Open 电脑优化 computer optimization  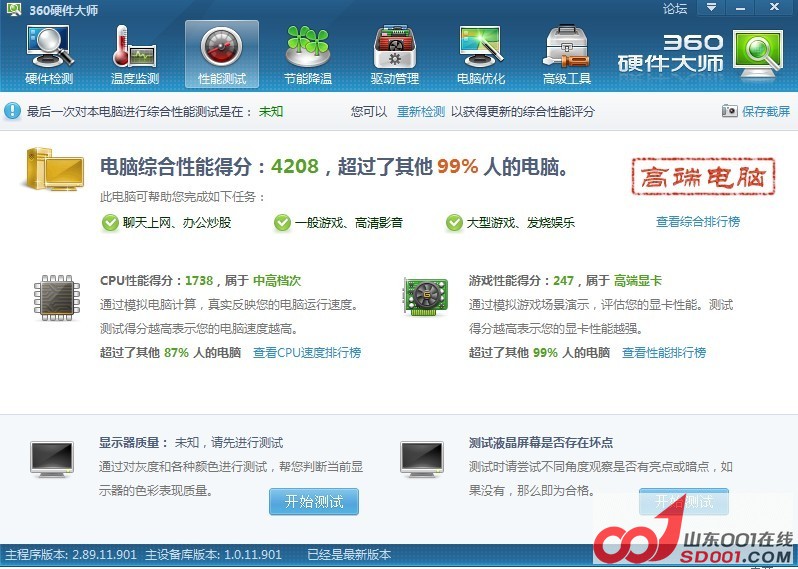point(481,55)
